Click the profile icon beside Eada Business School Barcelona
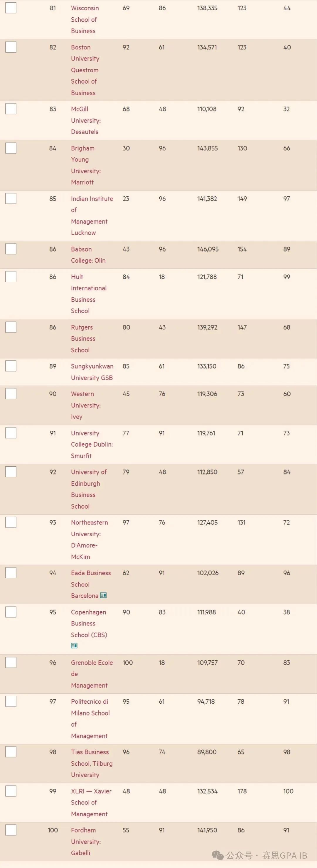317x868 pixels. click(x=103, y=595)
